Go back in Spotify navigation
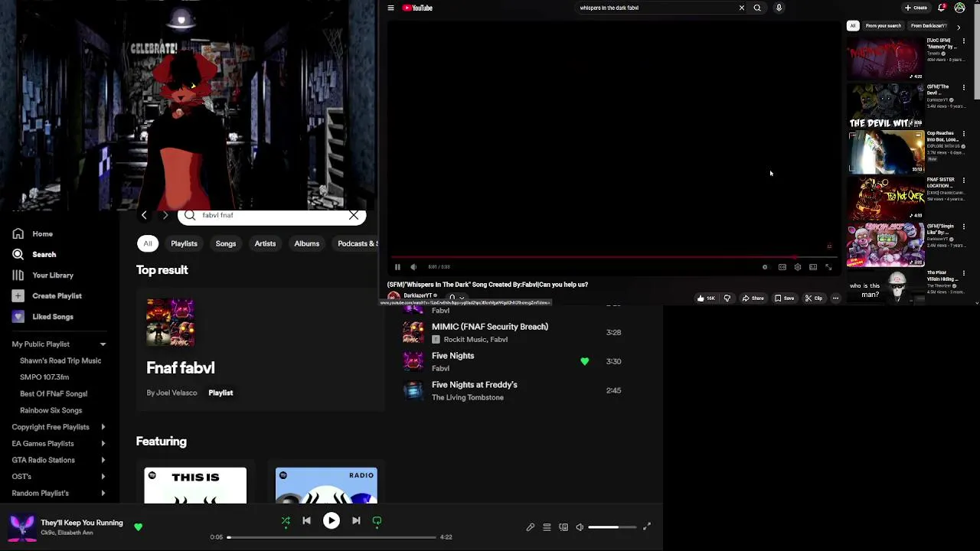 [x=144, y=215]
